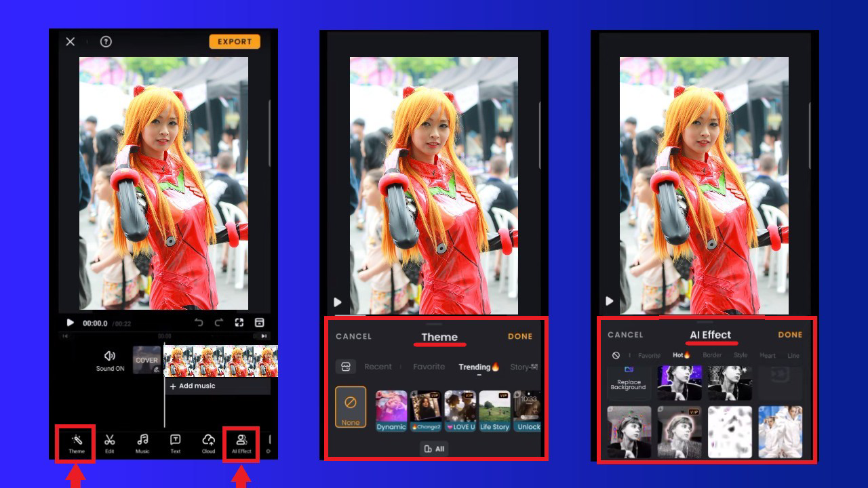868x488 pixels.
Task: Undo the last edit
Action: pyautogui.click(x=199, y=323)
